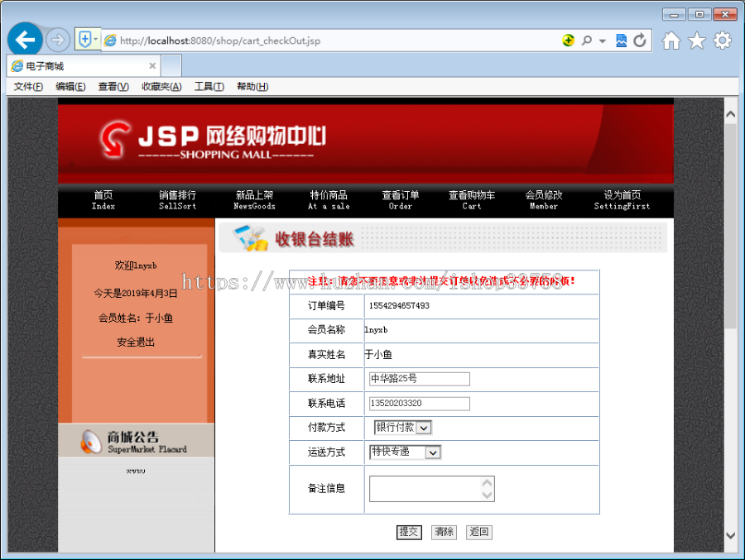The width and height of the screenshot is (745, 560).
Task: Click 设为首页 SettingFirst link
Action: click(622, 200)
